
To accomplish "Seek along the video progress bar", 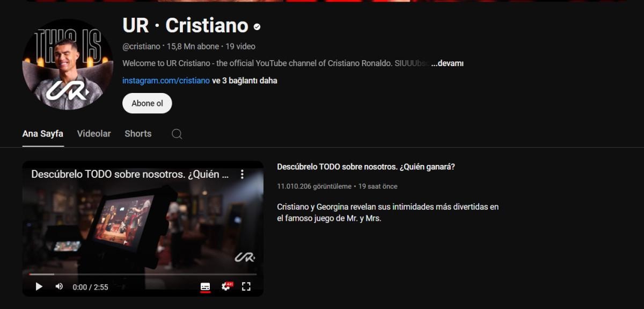I will [x=143, y=274].
